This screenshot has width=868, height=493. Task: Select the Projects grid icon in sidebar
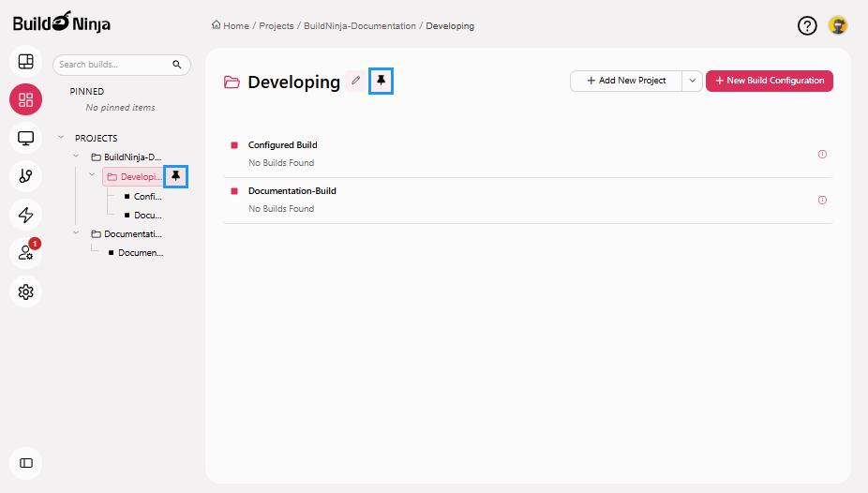pos(25,100)
